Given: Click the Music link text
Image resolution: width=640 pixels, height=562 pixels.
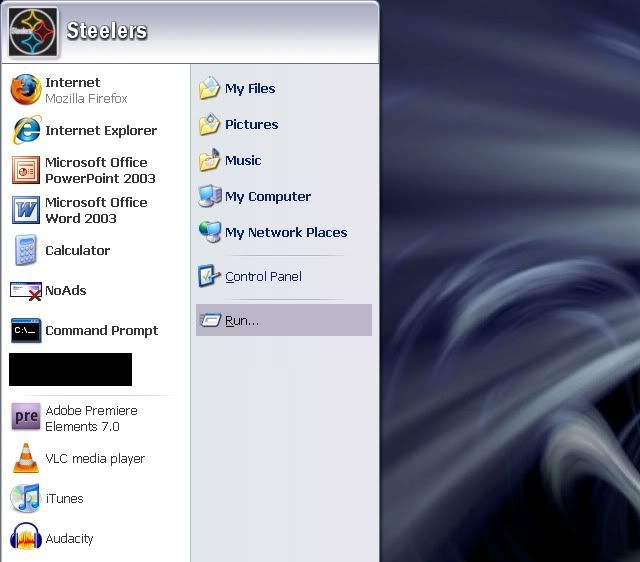Looking at the screenshot, I should click(243, 160).
